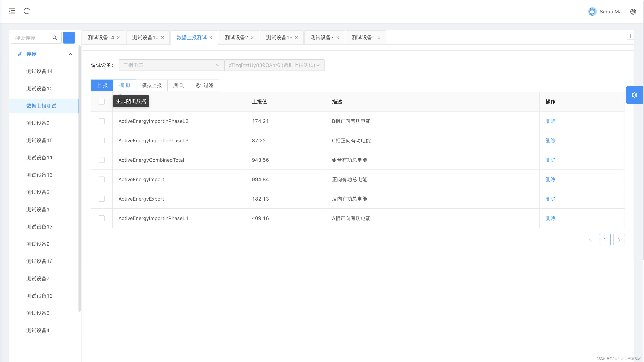This screenshot has width=644, height=362.
Task: Click the 规则 button
Action: 179,85
